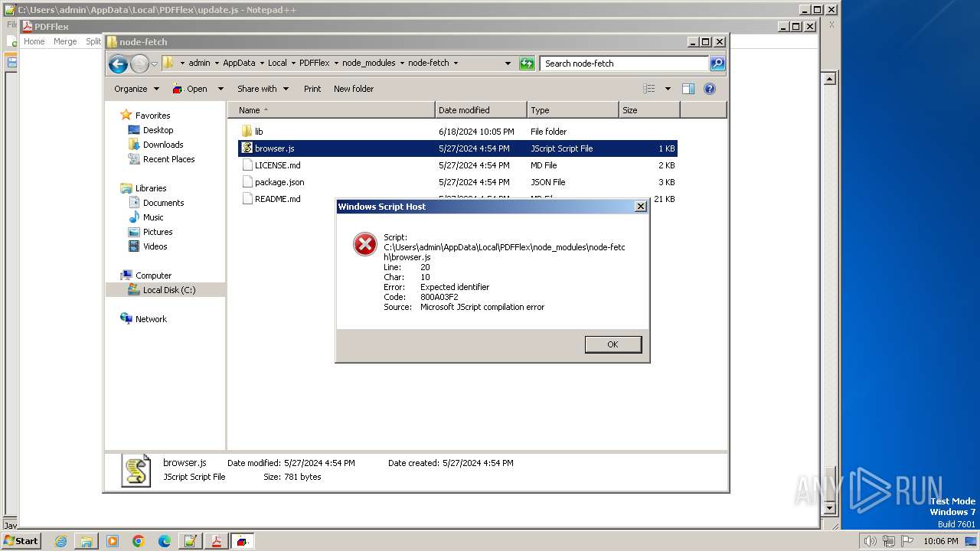Image resolution: width=980 pixels, height=551 pixels.
Task: Open Home tab in PDFFlex window
Action: click(34, 41)
